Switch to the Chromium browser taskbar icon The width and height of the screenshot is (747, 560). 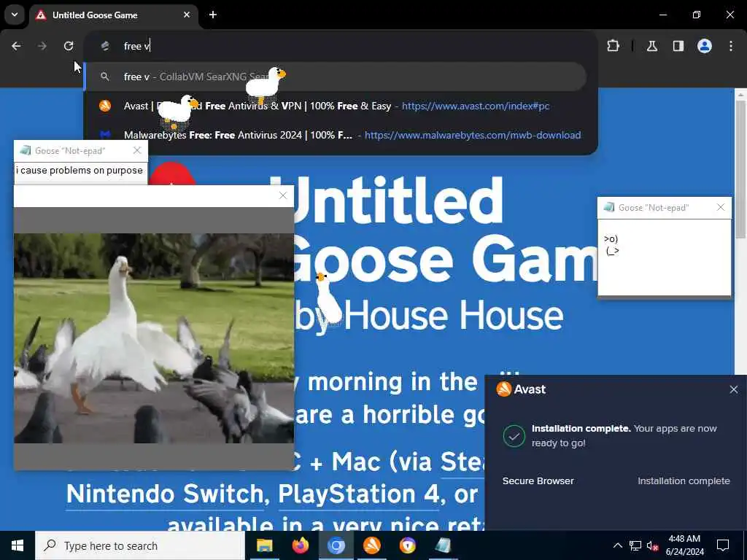point(336,545)
